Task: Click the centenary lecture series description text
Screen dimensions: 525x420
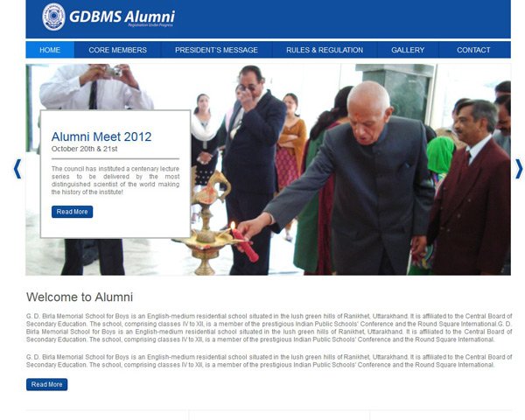Action: [x=115, y=180]
